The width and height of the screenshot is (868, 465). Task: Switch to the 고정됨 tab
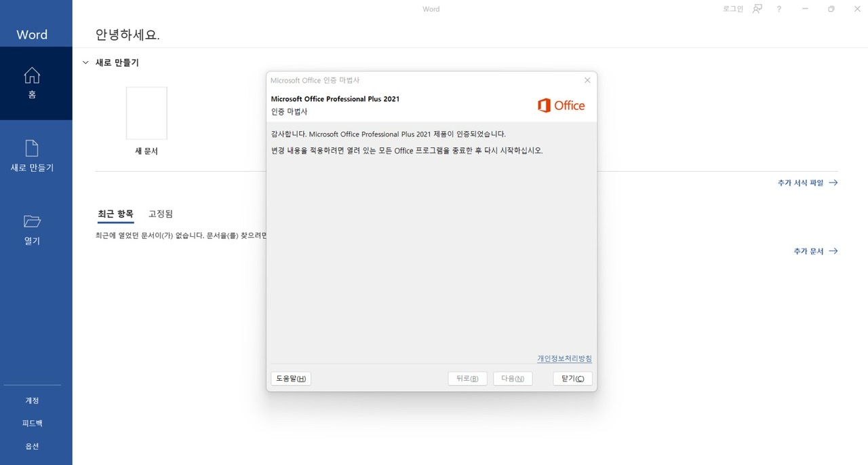(x=161, y=214)
